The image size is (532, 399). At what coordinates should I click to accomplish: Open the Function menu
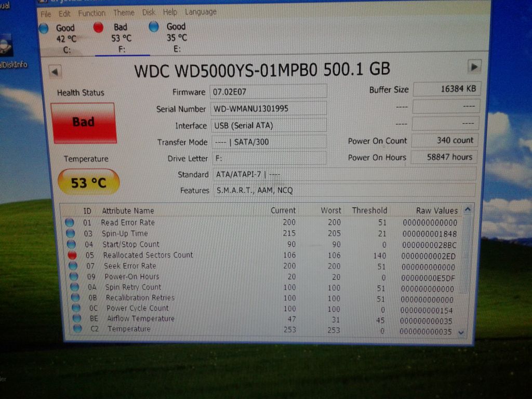(91, 13)
